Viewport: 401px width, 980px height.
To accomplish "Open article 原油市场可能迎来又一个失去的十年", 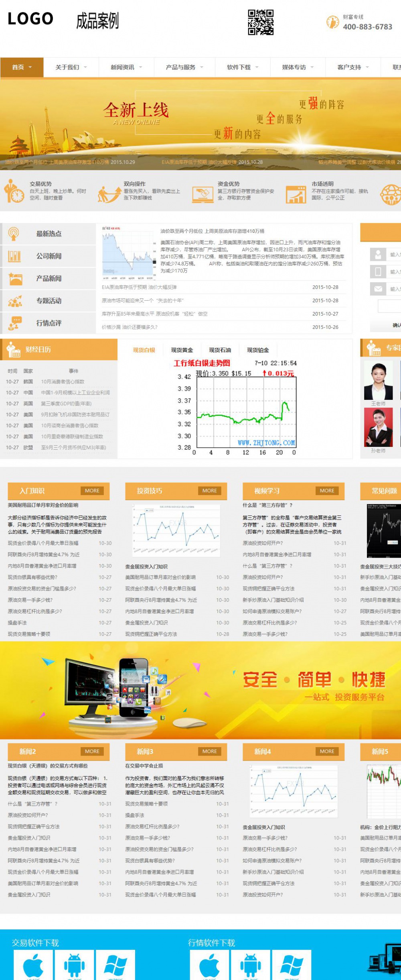I will coord(142,301).
